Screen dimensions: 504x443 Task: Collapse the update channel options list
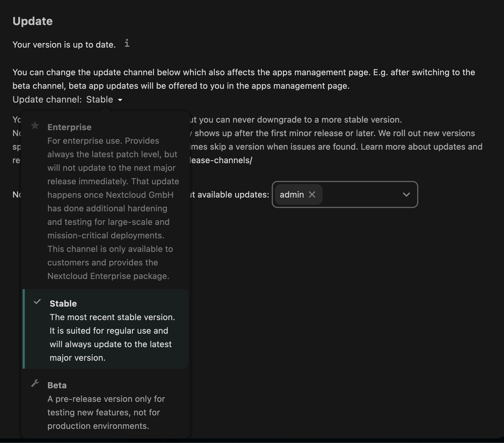tap(104, 99)
